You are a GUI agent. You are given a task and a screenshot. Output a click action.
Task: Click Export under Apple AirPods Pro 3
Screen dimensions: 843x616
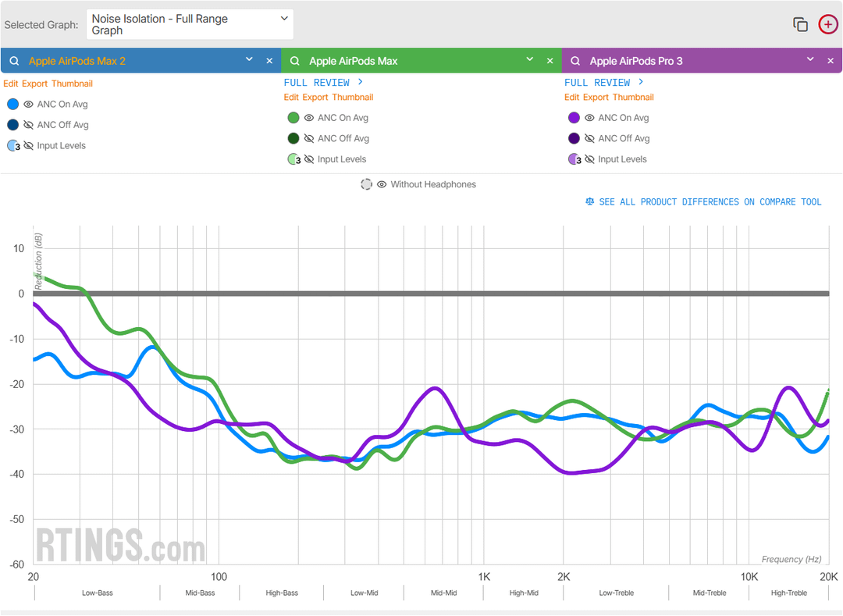point(596,98)
